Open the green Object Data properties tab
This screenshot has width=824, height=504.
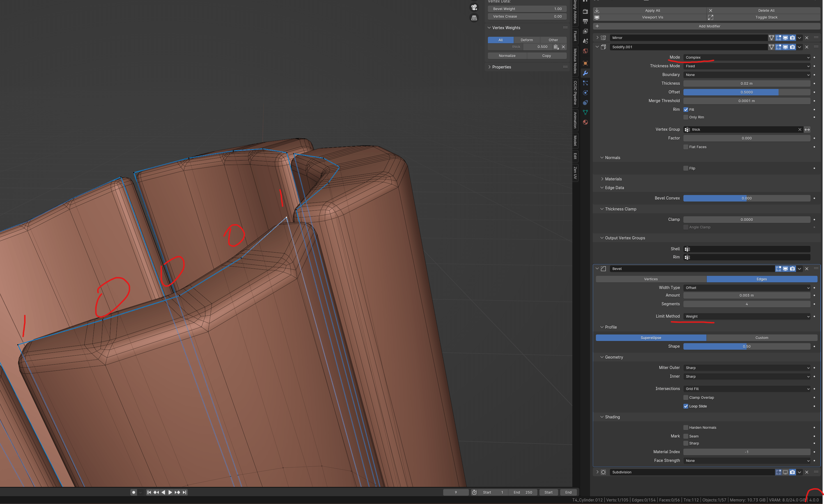(585, 112)
